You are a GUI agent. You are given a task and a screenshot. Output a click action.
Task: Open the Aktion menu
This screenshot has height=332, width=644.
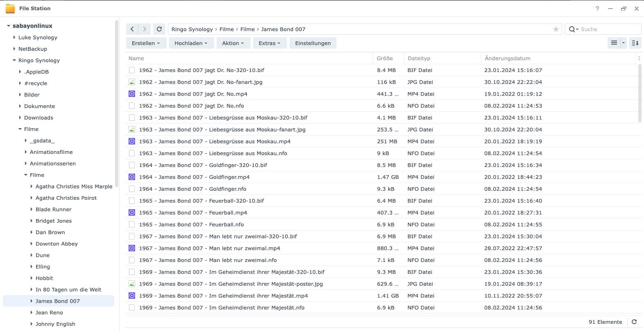pos(233,43)
